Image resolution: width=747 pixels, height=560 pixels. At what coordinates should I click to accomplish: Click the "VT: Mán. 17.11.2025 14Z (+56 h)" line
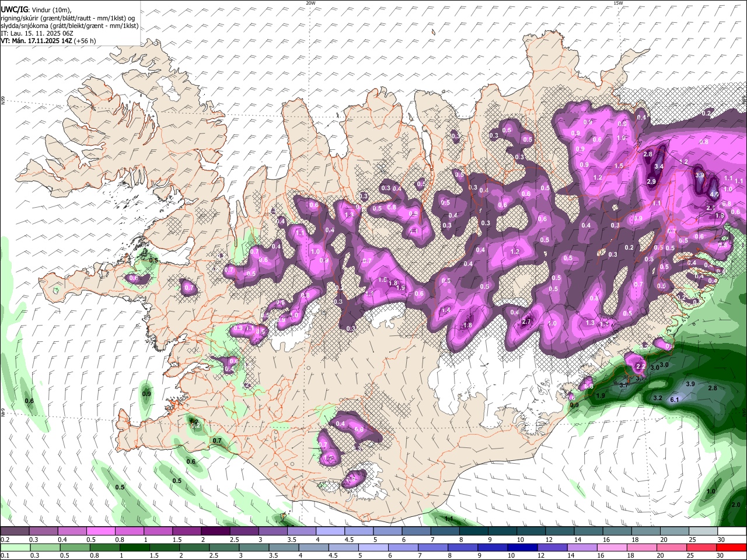(48, 41)
